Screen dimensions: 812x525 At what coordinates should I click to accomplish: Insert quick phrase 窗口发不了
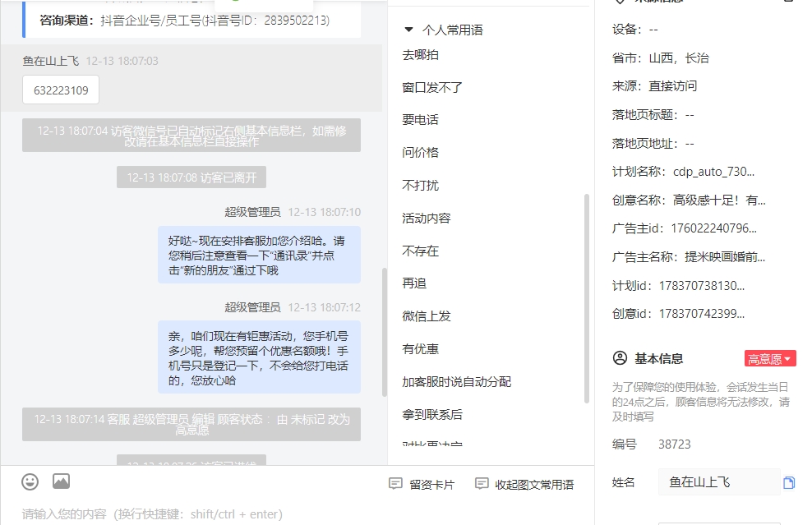pos(432,87)
